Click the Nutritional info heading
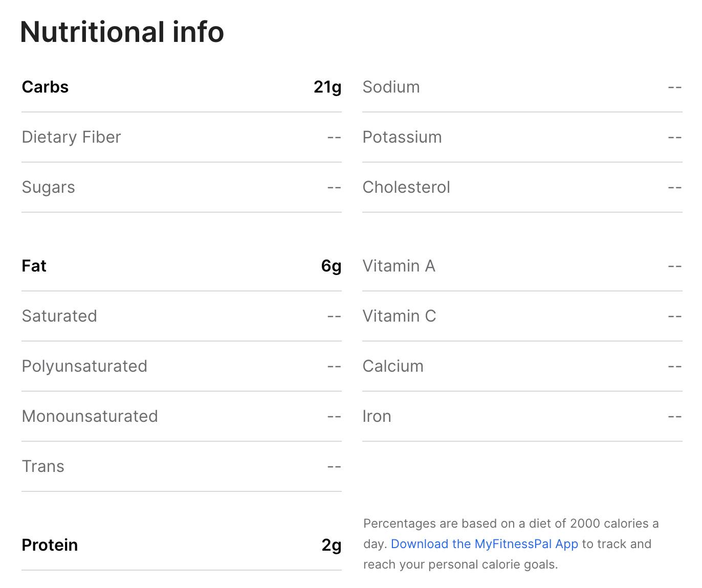Image resolution: width=702 pixels, height=588 pixels. [122, 32]
